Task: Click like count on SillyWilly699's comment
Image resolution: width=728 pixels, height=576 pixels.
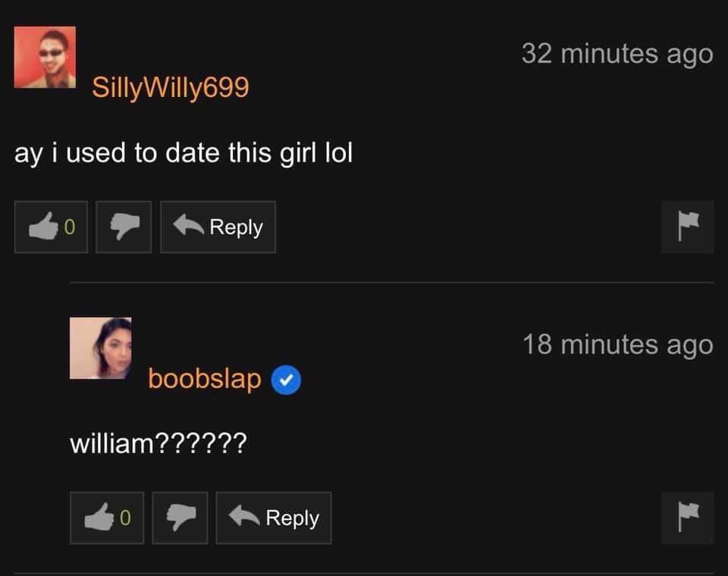Action: [x=70, y=227]
